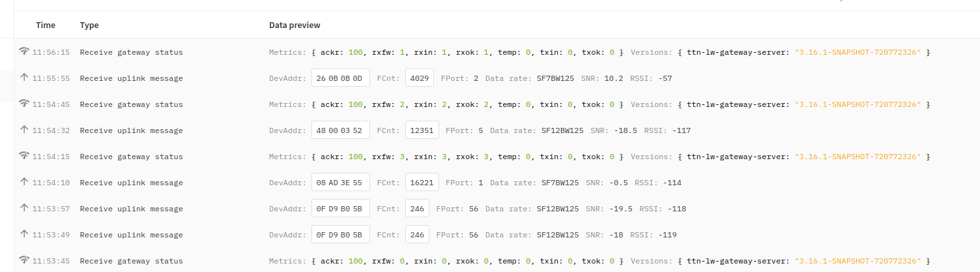Click the uplink arrow icon at 11:53:49

click(24, 234)
